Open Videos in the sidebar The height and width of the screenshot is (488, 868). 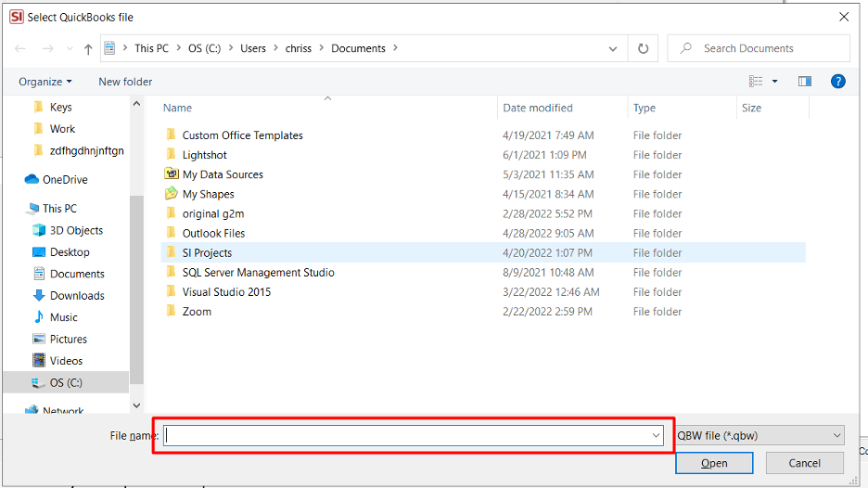66,361
